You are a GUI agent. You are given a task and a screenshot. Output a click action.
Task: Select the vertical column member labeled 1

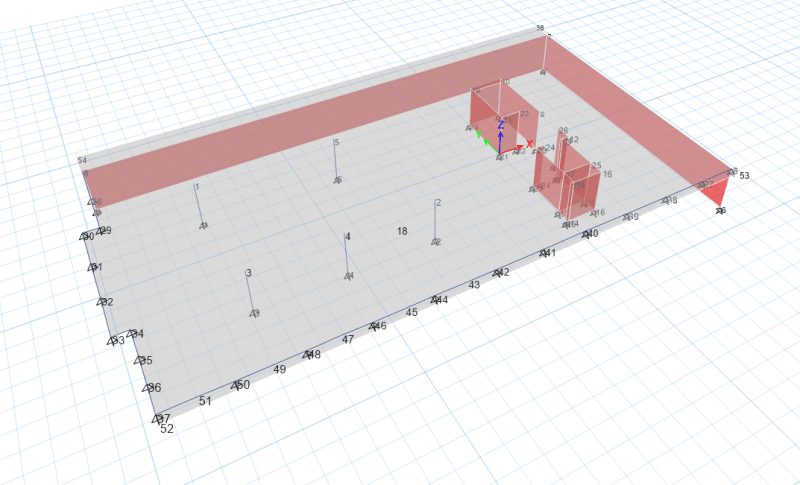click(x=198, y=205)
